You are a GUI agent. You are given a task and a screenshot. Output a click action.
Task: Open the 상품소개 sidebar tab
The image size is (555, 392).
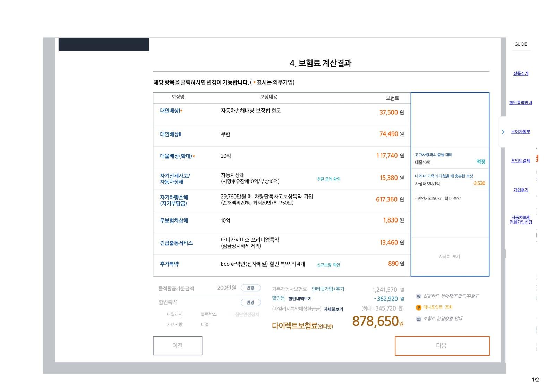pyautogui.click(x=521, y=73)
